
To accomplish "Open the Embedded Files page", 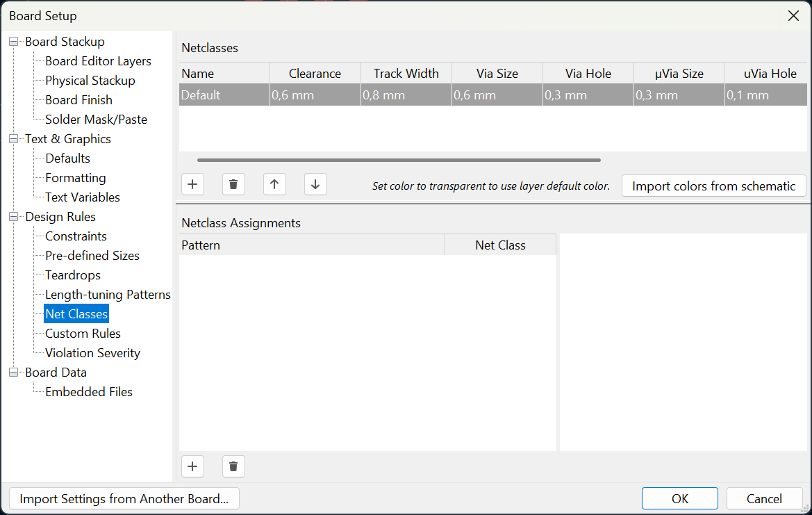I will tap(88, 392).
